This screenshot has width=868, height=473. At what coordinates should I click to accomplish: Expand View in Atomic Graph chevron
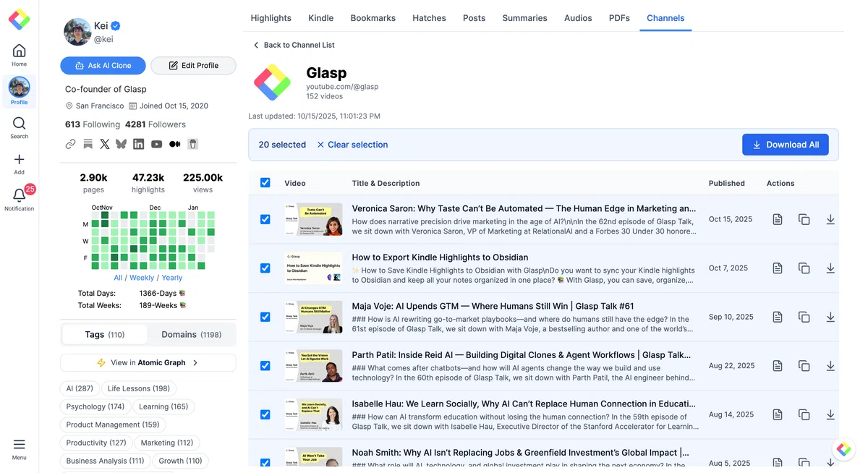[x=195, y=362]
